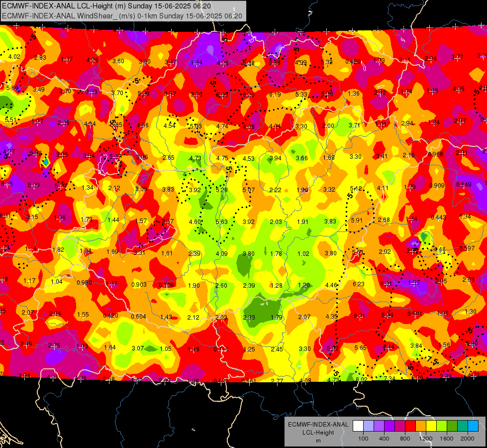This screenshot has height=448, width=487.
Task: Select the shear value 2.22
Action: (276, 190)
